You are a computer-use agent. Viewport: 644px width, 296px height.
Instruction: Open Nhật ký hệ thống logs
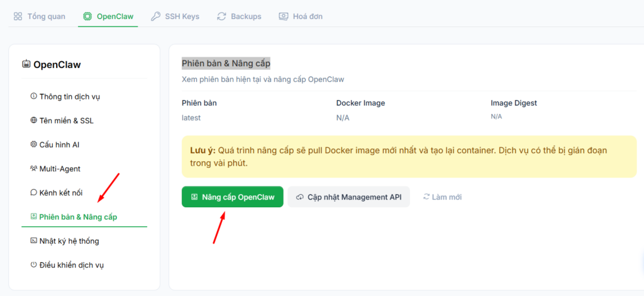click(84, 241)
